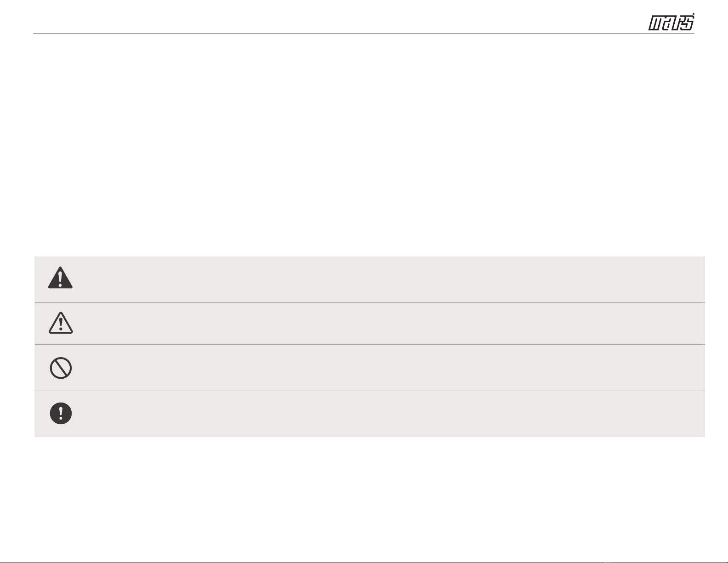Select the empty row beside the prohibition symbol
Image resolution: width=728 pixels, height=563 pixels.
370,368
